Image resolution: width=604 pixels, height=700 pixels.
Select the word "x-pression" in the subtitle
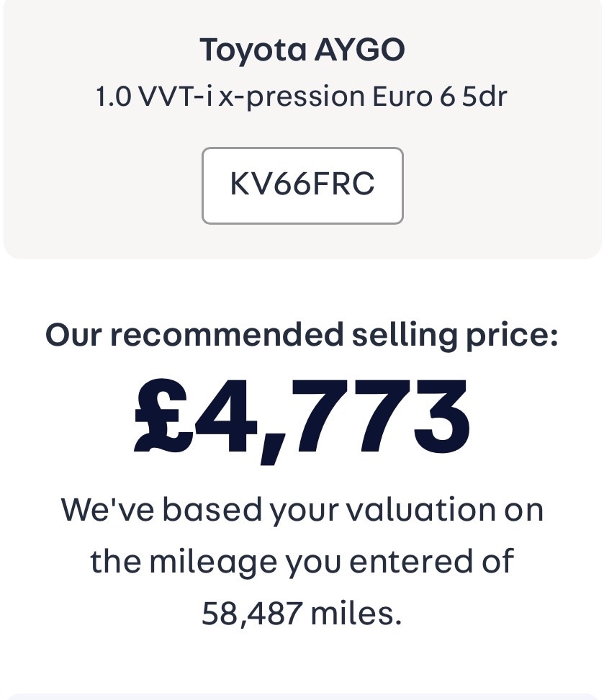(x=292, y=96)
